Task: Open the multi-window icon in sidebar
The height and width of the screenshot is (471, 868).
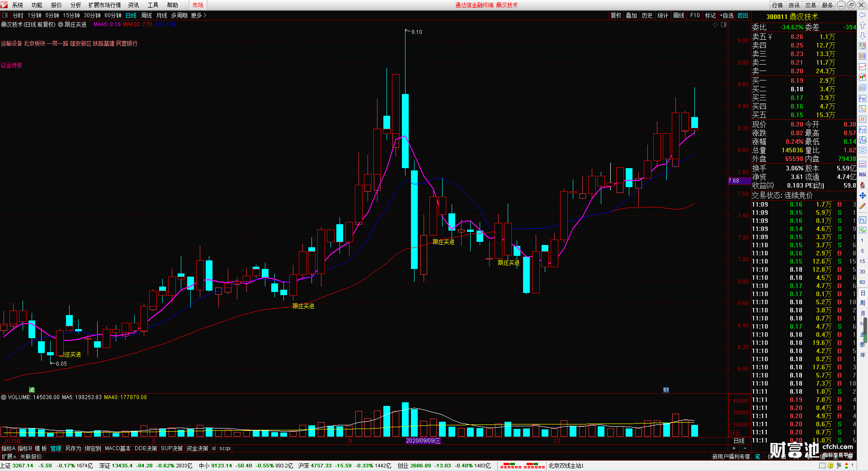Action: [x=862, y=88]
